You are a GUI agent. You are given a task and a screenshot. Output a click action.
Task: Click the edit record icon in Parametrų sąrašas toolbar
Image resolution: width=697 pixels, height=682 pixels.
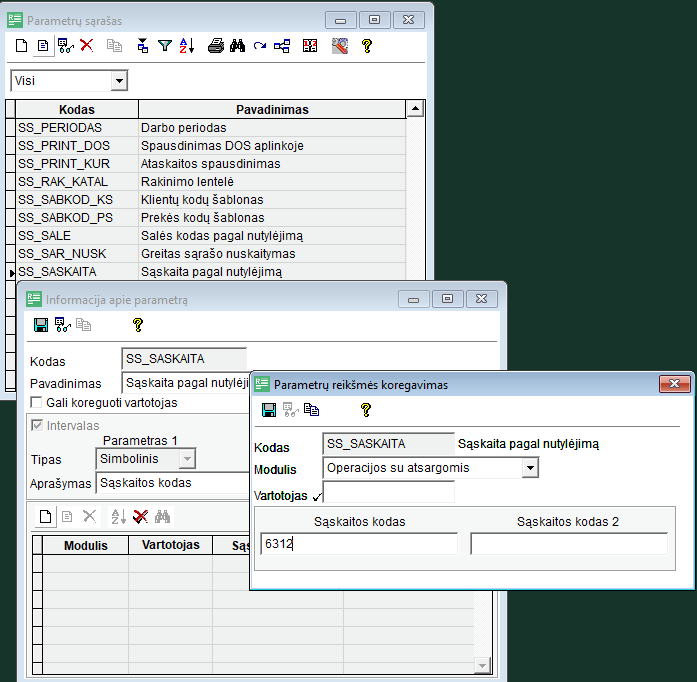(x=66, y=45)
